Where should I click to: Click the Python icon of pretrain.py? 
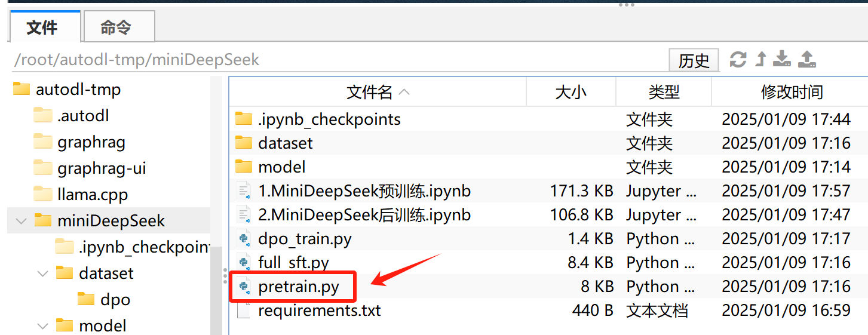pyautogui.click(x=244, y=287)
